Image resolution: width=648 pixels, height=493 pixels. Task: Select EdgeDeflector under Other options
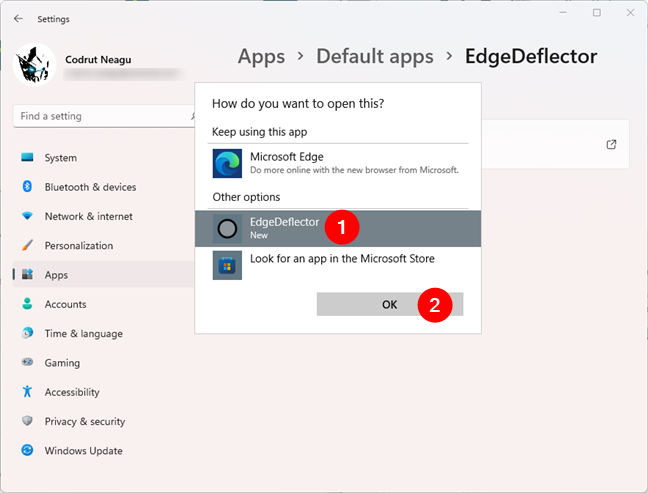[x=338, y=229]
